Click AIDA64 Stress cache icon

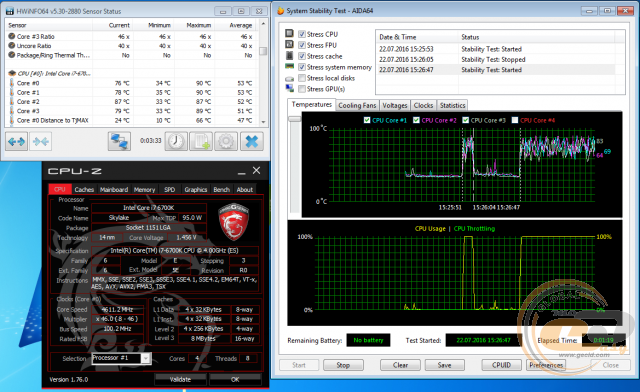pos(289,55)
